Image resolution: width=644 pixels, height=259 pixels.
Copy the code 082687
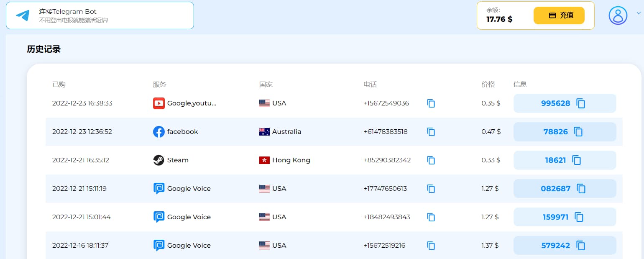coord(581,189)
